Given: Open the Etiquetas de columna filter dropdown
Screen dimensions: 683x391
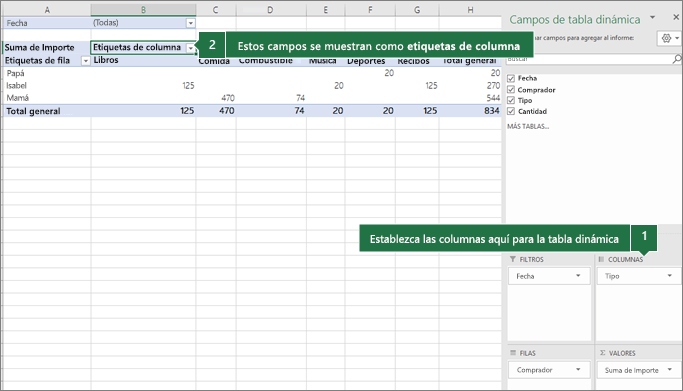Looking at the screenshot, I should click(190, 48).
